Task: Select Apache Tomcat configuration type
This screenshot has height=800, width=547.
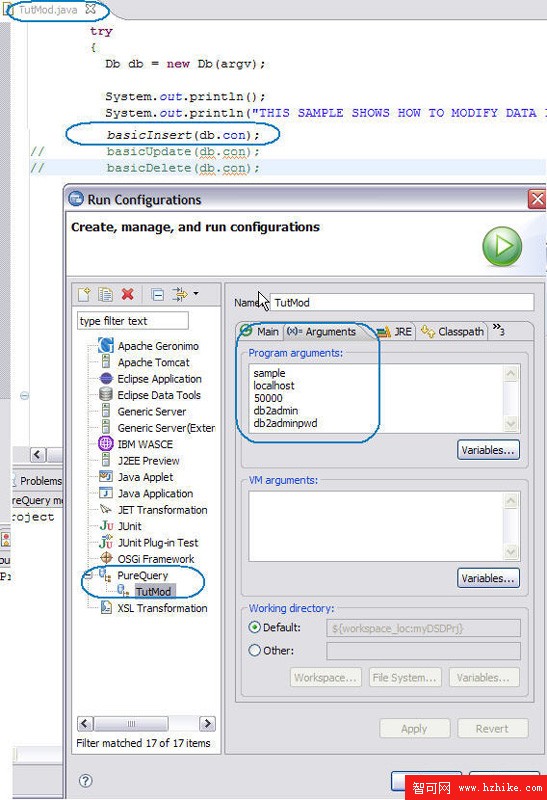Action: (x=153, y=362)
